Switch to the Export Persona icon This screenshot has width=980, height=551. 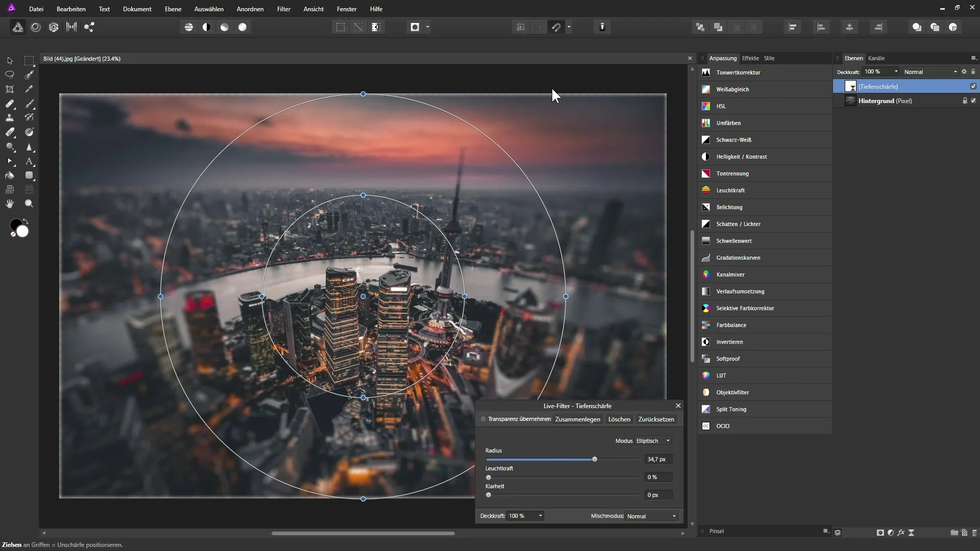point(89,28)
